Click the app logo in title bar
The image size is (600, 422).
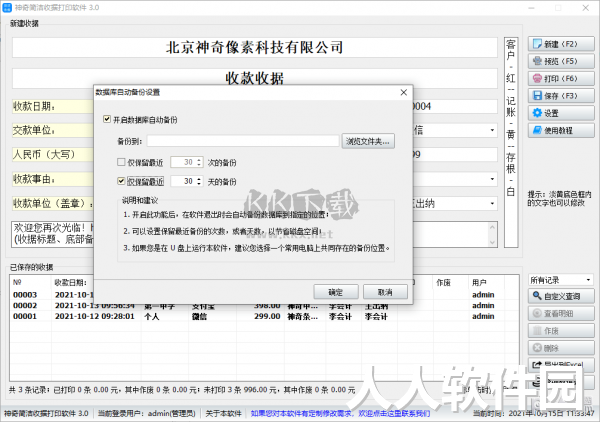7,8
